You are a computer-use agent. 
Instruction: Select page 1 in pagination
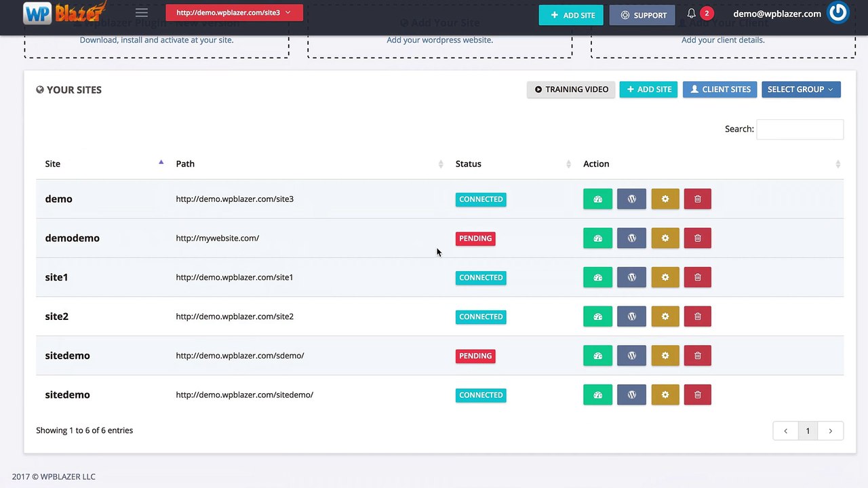pos(808,431)
